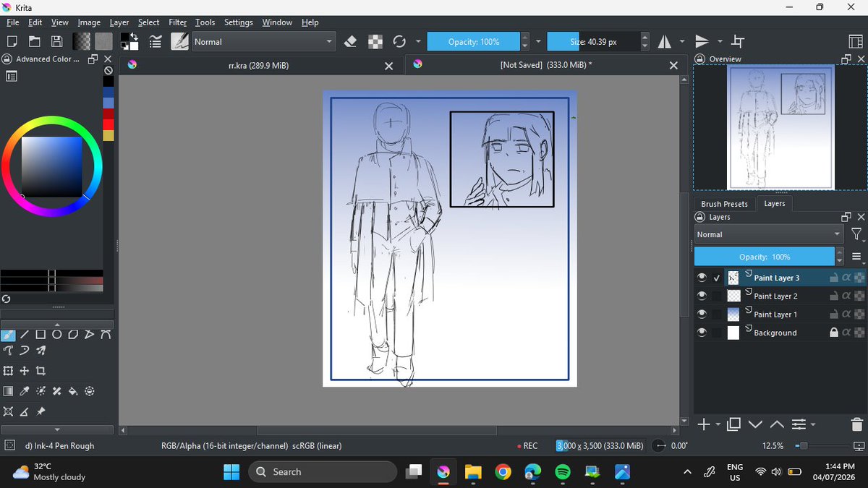Image resolution: width=868 pixels, height=488 pixels.
Task: Select the Rectangle tool
Action: click(41, 335)
